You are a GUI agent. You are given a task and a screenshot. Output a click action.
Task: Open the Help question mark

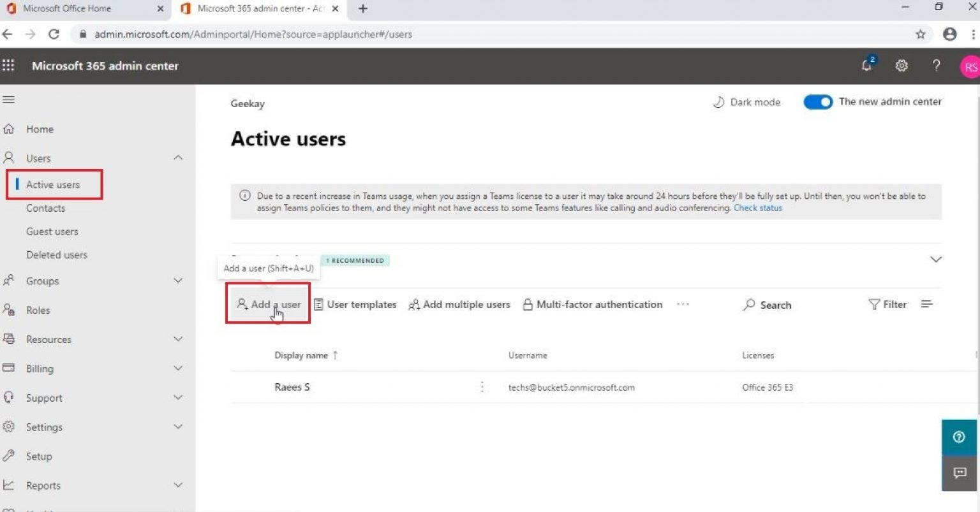coord(936,66)
